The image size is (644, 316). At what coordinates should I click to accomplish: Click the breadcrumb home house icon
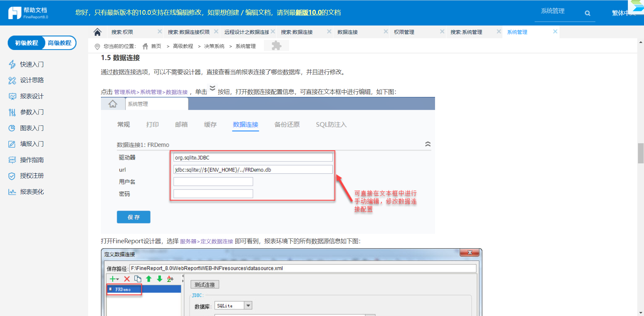[x=145, y=46]
